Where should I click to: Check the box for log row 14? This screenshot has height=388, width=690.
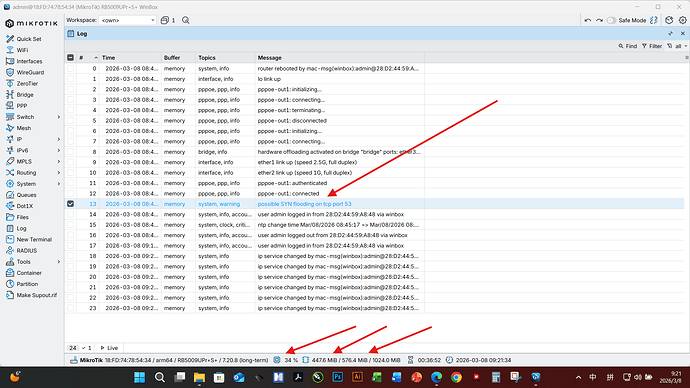pyautogui.click(x=70, y=214)
